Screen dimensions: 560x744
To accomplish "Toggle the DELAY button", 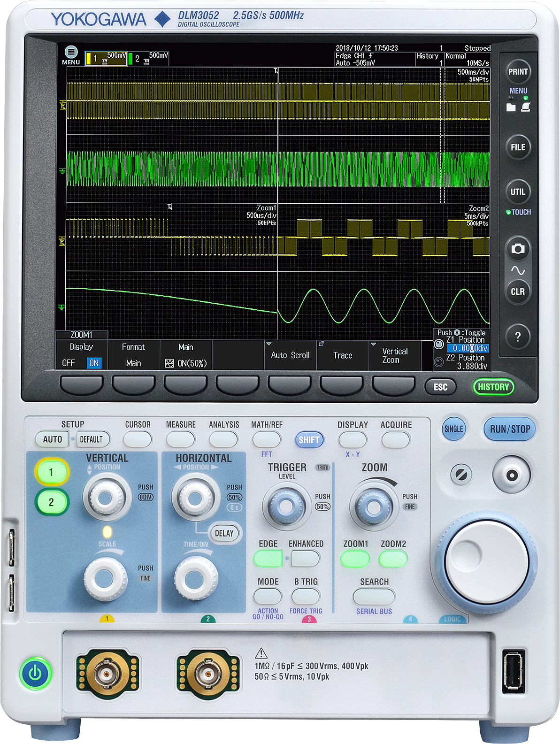I will pos(224,533).
